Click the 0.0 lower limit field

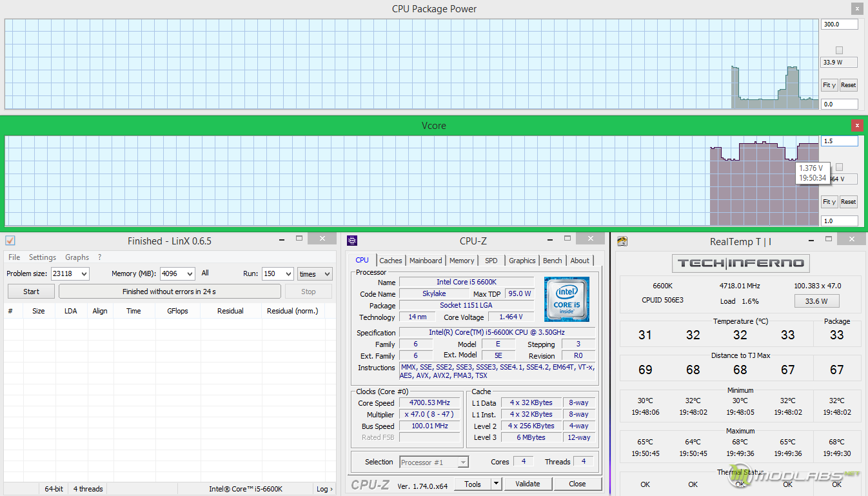(840, 104)
